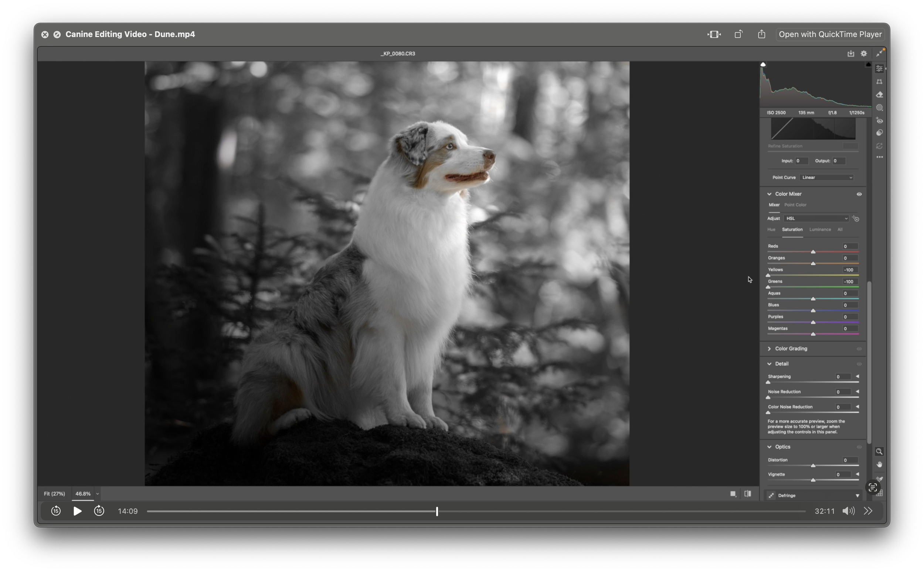Toggle Color Mixer panel visibility eye

tap(859, 194)
